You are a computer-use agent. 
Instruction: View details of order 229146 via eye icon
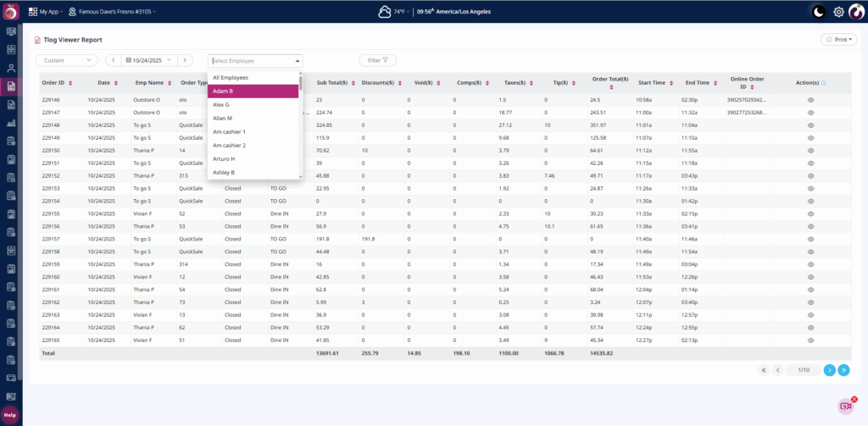(x=810, y=99)
